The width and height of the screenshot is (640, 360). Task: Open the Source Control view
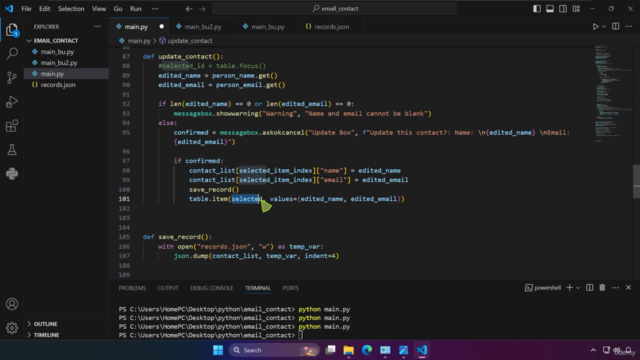12,78
